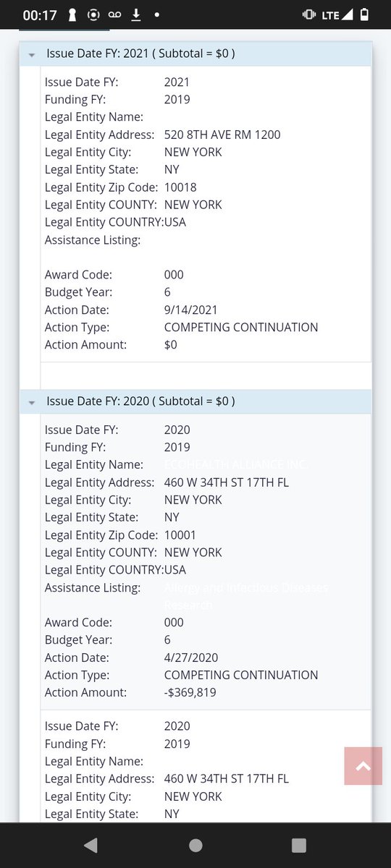Tap the Android home circle button

click(x=195, y=845)
